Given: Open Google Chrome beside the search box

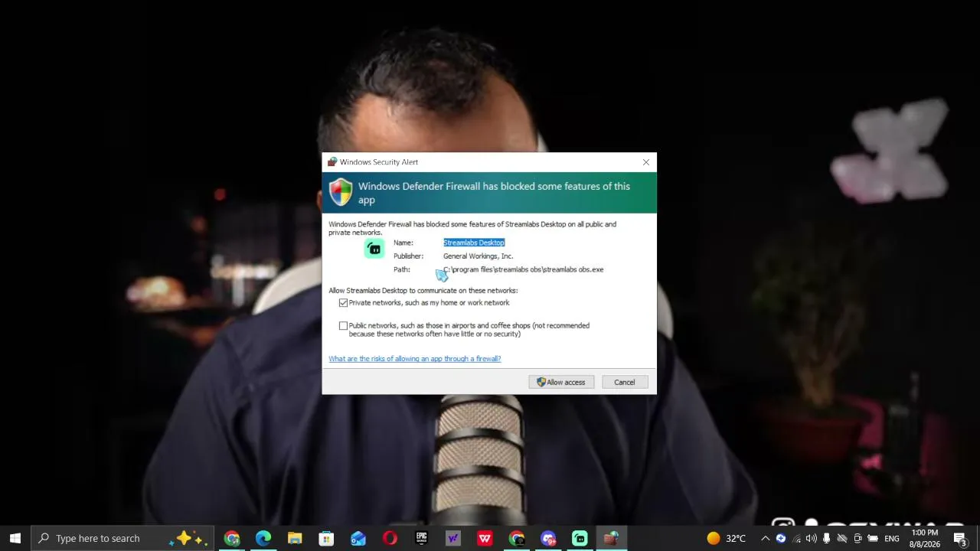Looking at the screenshot, I should point(231,538).
